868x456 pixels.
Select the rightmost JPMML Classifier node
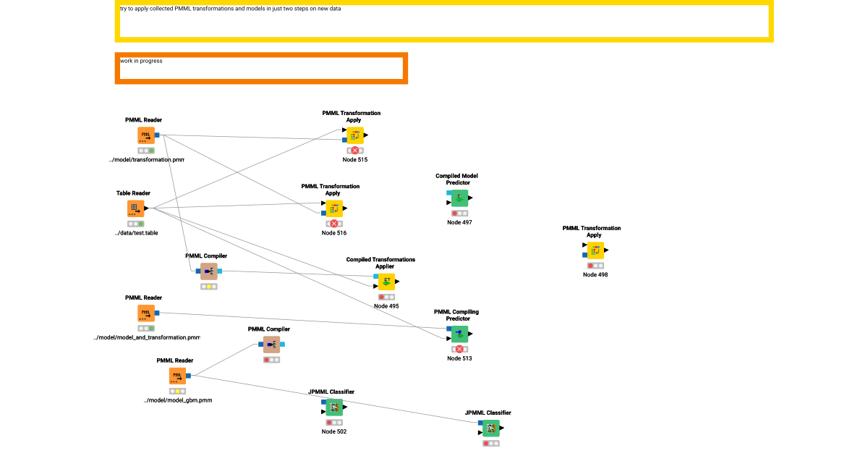pos(490,428)
